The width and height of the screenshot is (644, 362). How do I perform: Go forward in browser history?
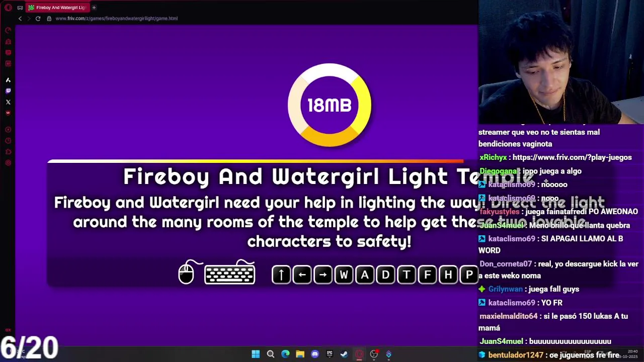coord(29,19)
